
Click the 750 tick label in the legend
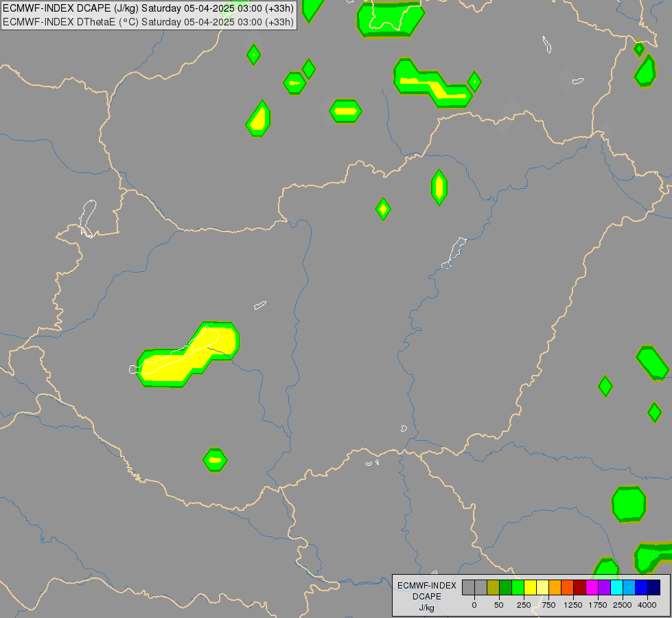point(548,605)
